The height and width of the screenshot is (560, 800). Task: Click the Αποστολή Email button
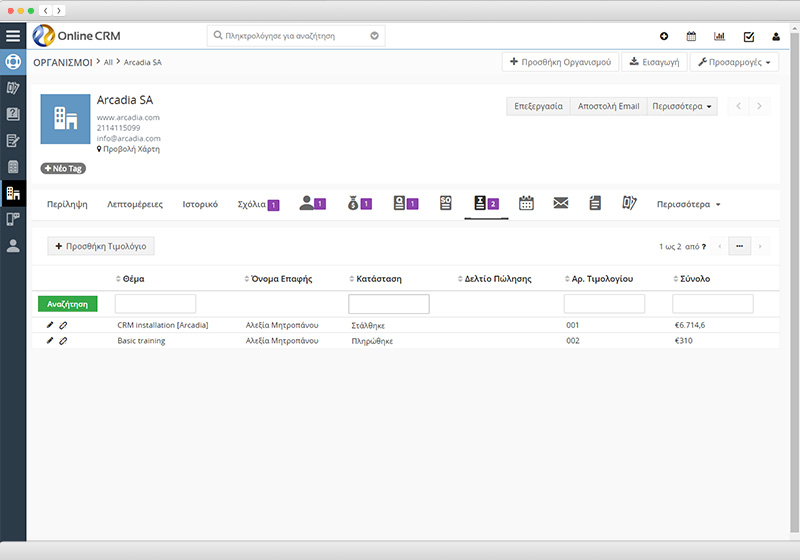(x=608, y=106)
